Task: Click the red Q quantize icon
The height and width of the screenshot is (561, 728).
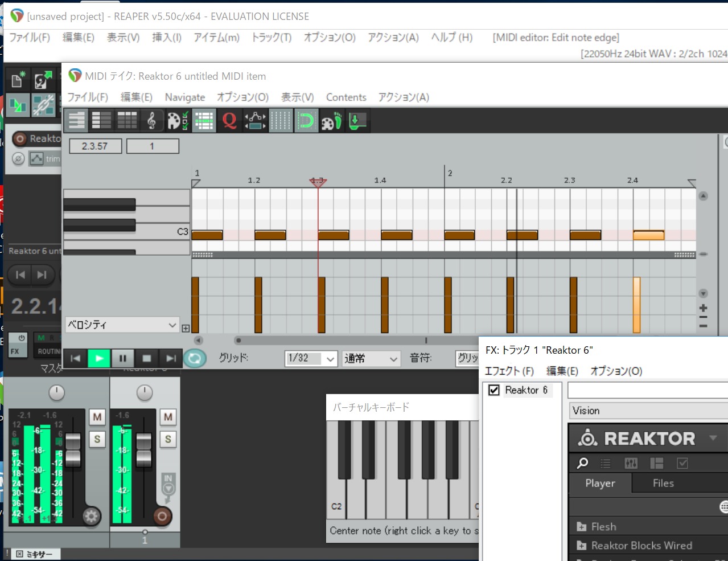Action: [229, 121]
